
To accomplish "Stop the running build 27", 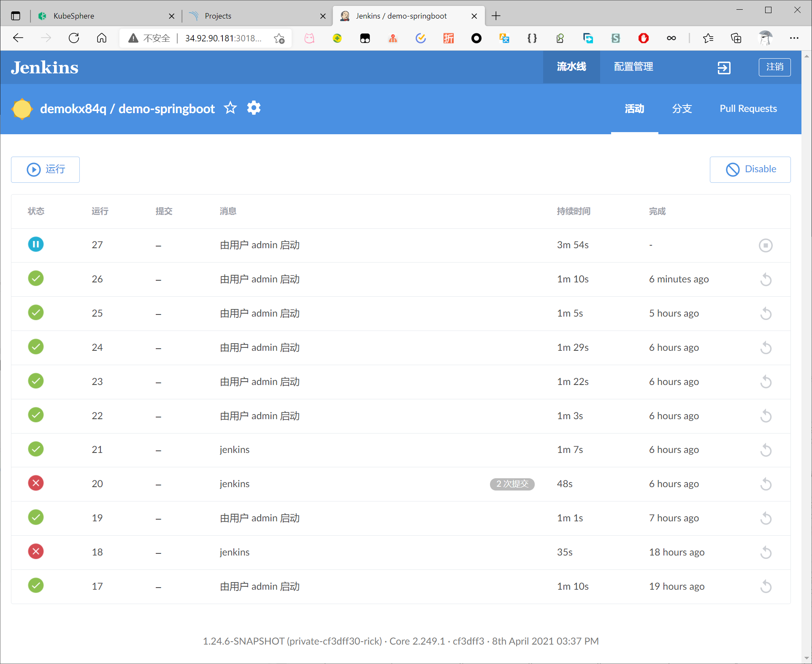I will coord(765,245).
